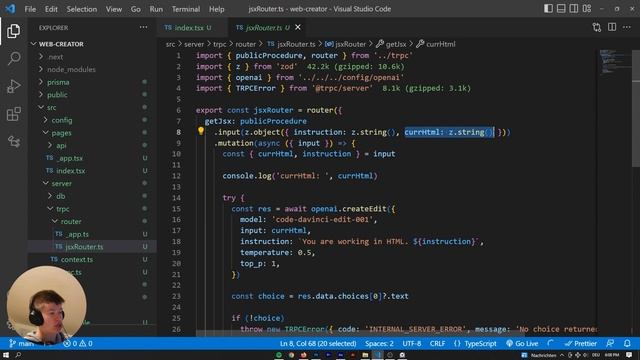Collapse the pages folder
The image size is (640, 360).
point(61,133)
